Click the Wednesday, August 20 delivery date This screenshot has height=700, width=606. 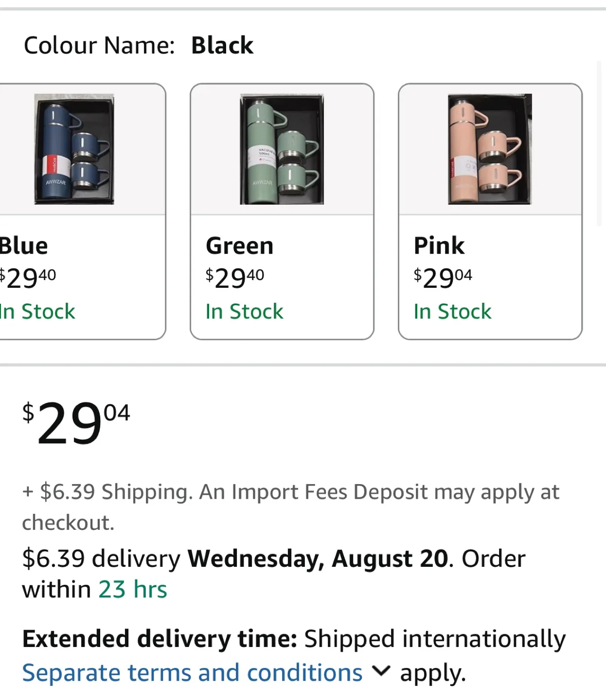tap(318, 559)
